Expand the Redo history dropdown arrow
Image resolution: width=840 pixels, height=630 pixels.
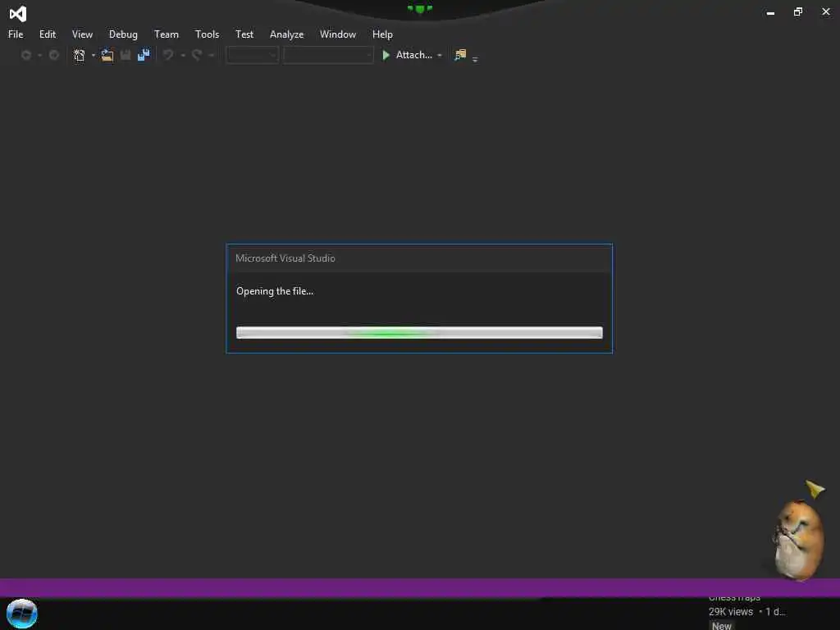(211, 55)
